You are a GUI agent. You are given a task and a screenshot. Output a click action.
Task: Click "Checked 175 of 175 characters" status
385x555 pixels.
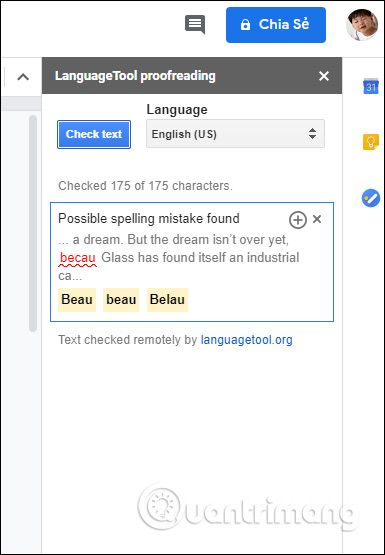point(145,186)
